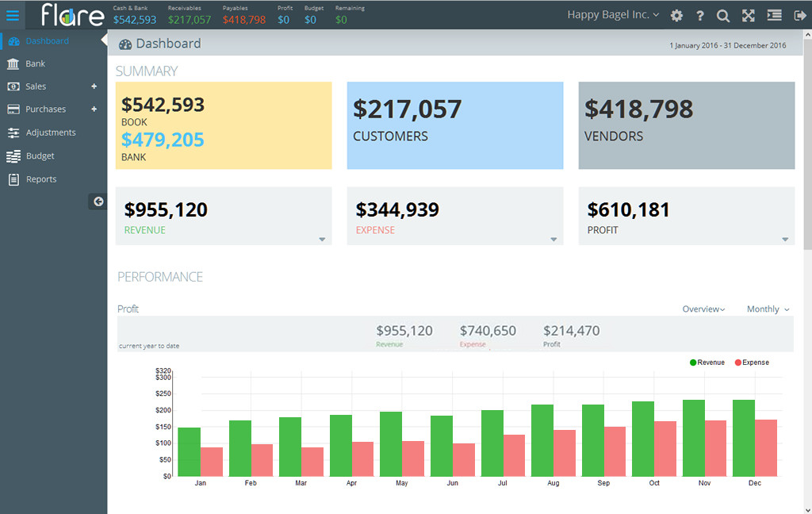Toggle the Revenue legend series
The height and width of the screenshot is (514, 812).
point(707,362)
